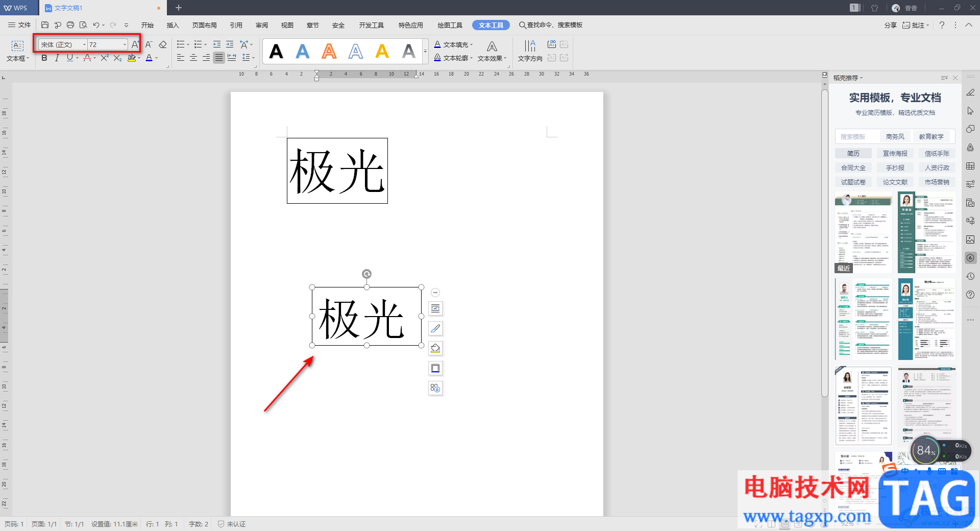
Task: Click the layout options icon beside the text box
Action: 435,308
